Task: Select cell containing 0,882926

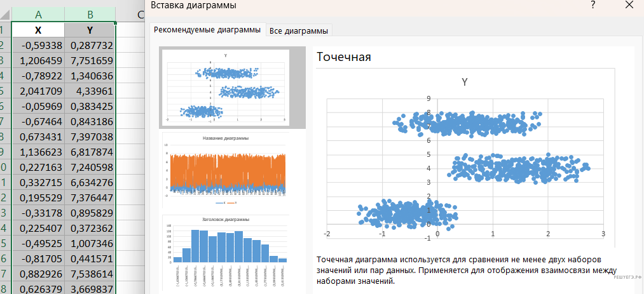Action: 38,274
